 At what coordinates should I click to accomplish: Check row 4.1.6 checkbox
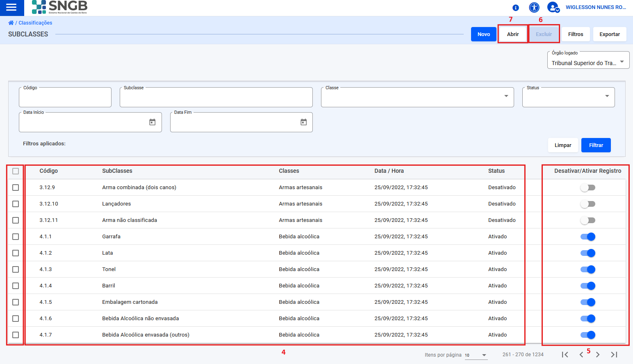tap(16, 319)
